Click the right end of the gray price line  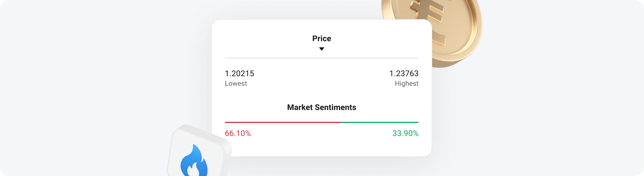[418, 58]
